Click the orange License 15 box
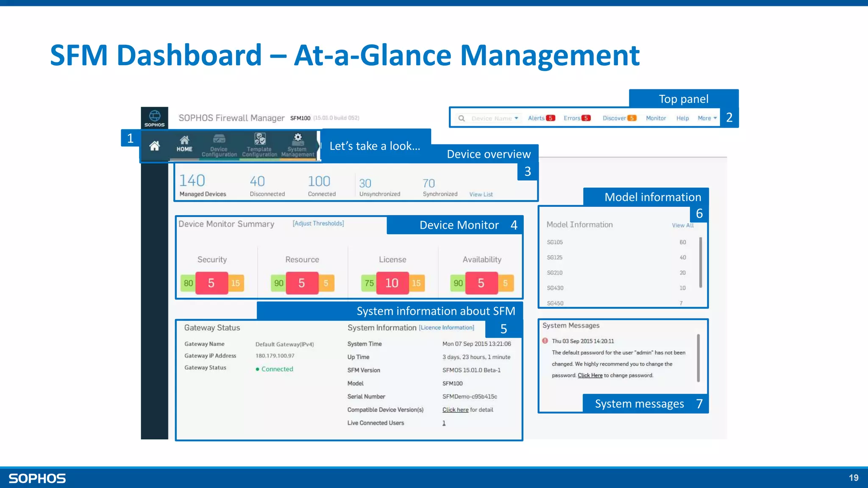868x488 pixels. 417,283
